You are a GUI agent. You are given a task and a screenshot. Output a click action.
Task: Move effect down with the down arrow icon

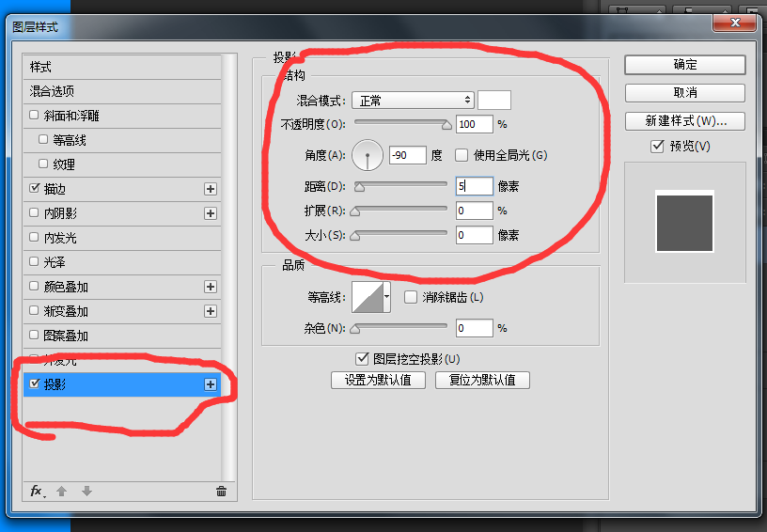87,491
